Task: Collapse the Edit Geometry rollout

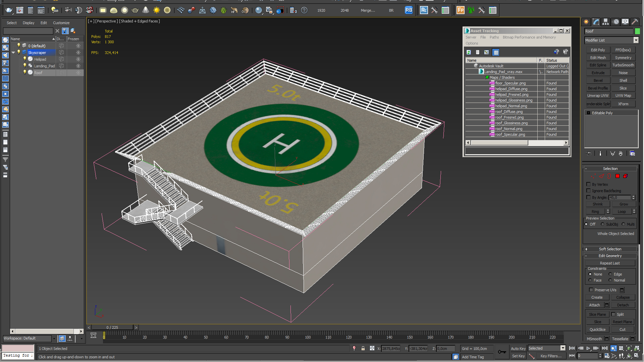Action: click(x=610, y=256)
